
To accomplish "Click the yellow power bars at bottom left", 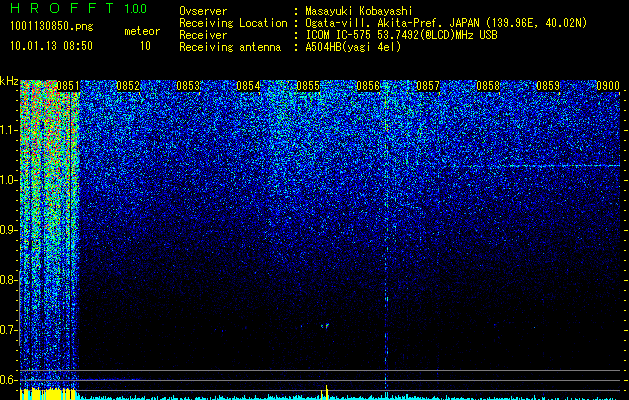I will tap(47, 394).
